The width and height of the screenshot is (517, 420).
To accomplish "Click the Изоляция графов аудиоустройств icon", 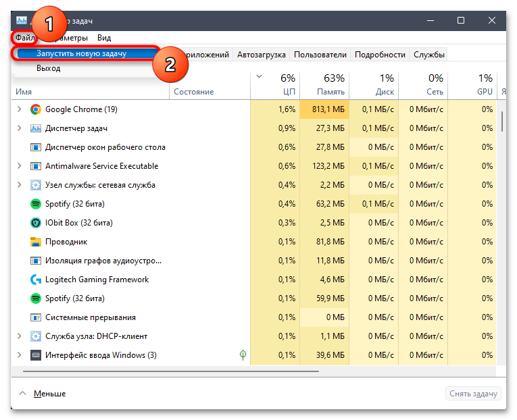I will click(x=36, y=261).
